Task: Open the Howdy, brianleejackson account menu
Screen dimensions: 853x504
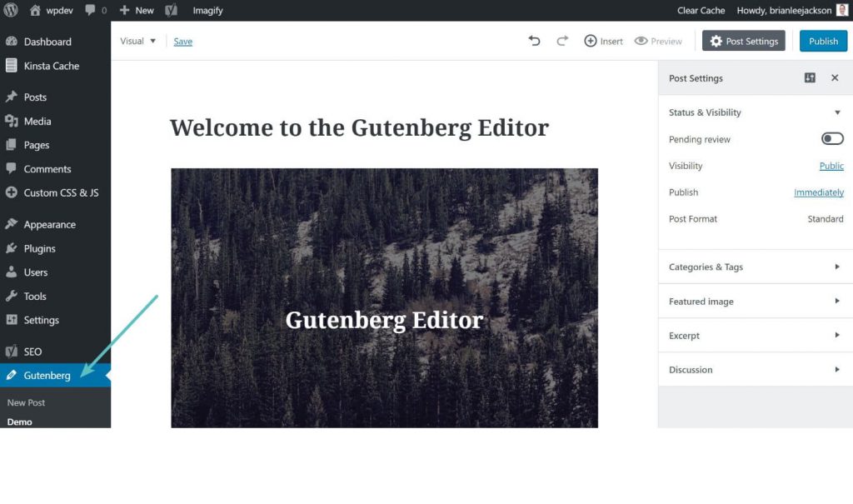Action: [791, 10]
